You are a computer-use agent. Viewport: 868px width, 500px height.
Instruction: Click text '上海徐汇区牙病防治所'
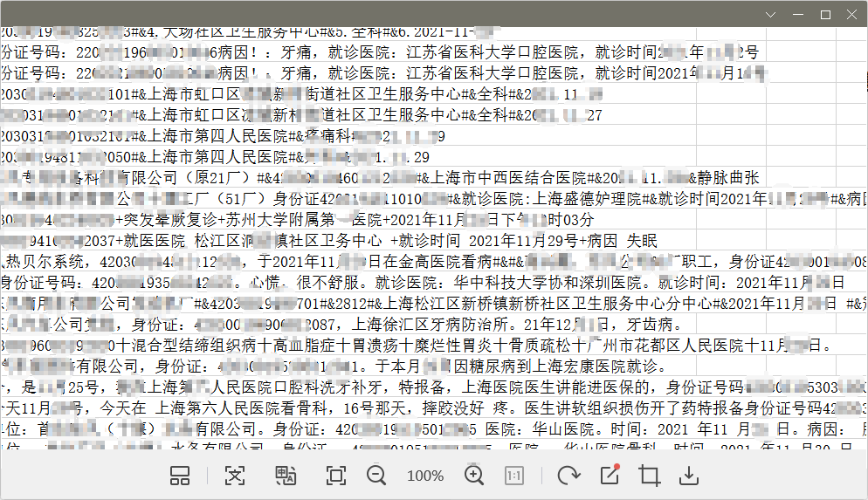click(430, 325)
